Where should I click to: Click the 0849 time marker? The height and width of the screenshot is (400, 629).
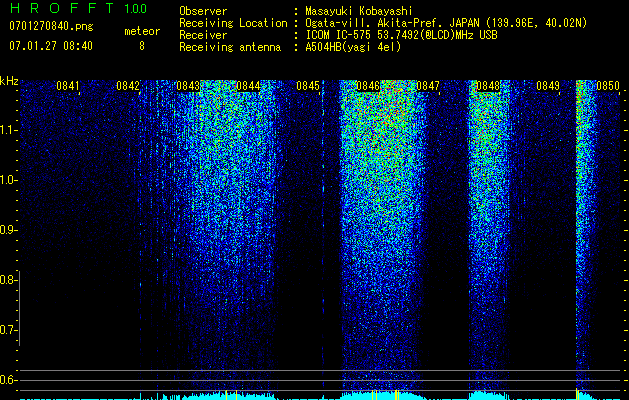[x=548, y=86]
